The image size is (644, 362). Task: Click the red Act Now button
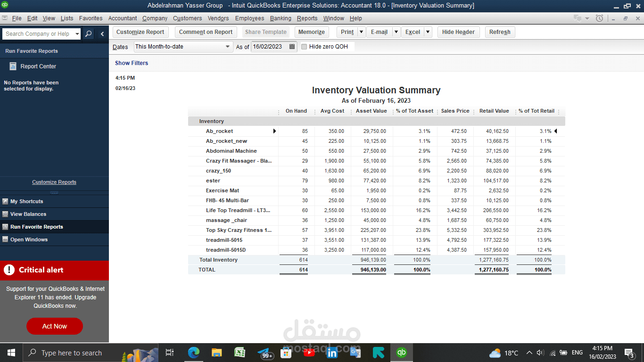click(55, 326)
